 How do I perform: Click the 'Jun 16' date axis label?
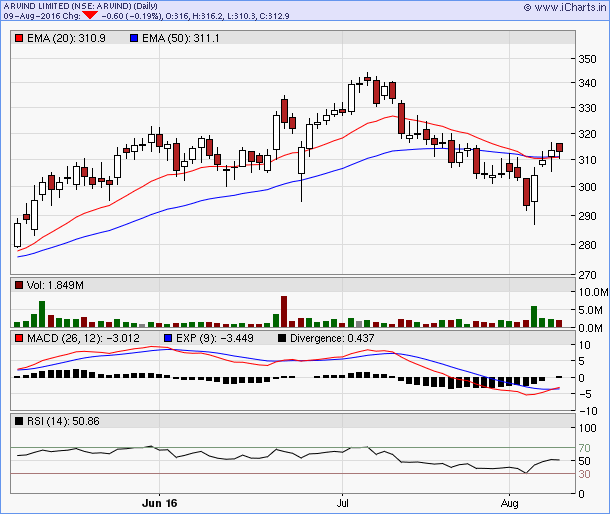(160, 503)
